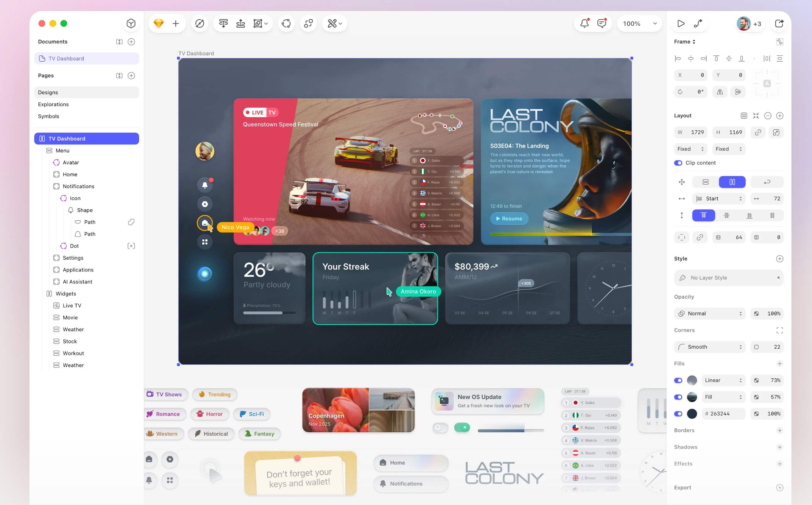812x505 pixels.
Task: Toggle the Clip content switch
Action: (678, 163)
